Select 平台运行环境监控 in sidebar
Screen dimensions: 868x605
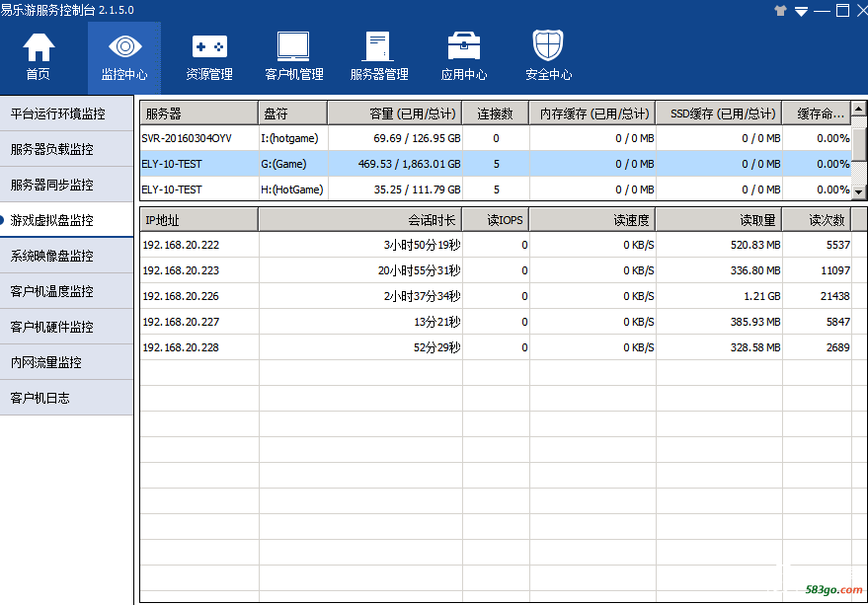click(66, 113)
